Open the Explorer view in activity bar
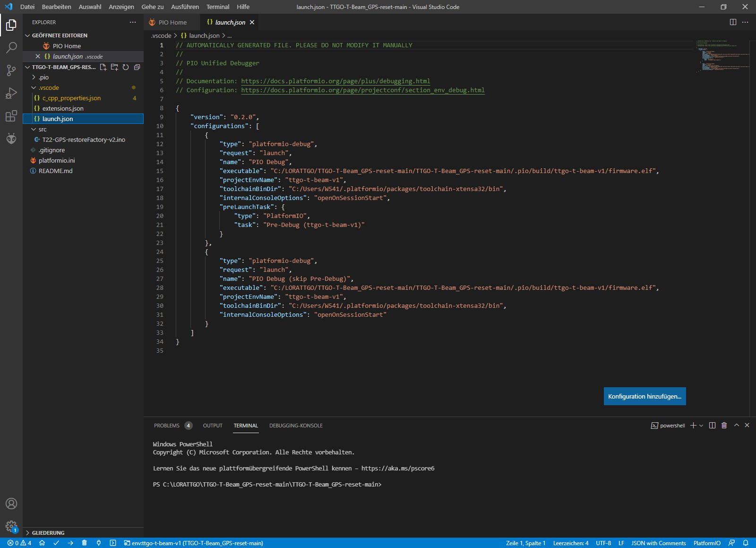Viewport: 756px width, 548px height. point(11,25)
